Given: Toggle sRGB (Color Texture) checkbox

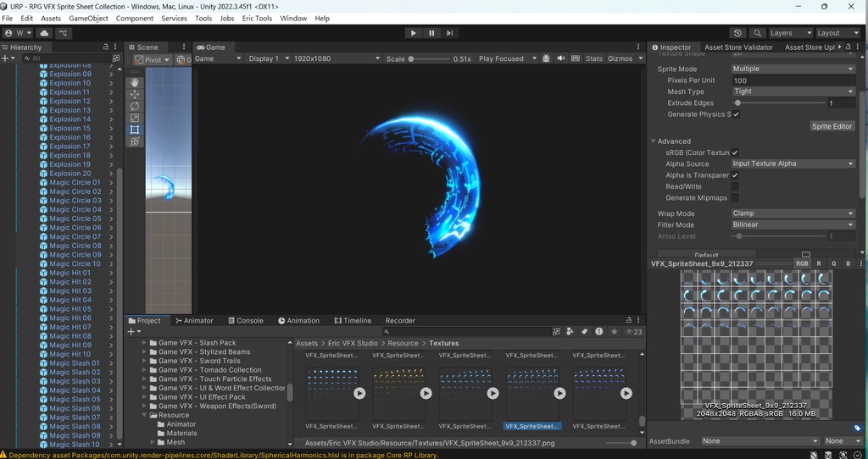Looking at the screenshot, I should click(x=735, y=152).
